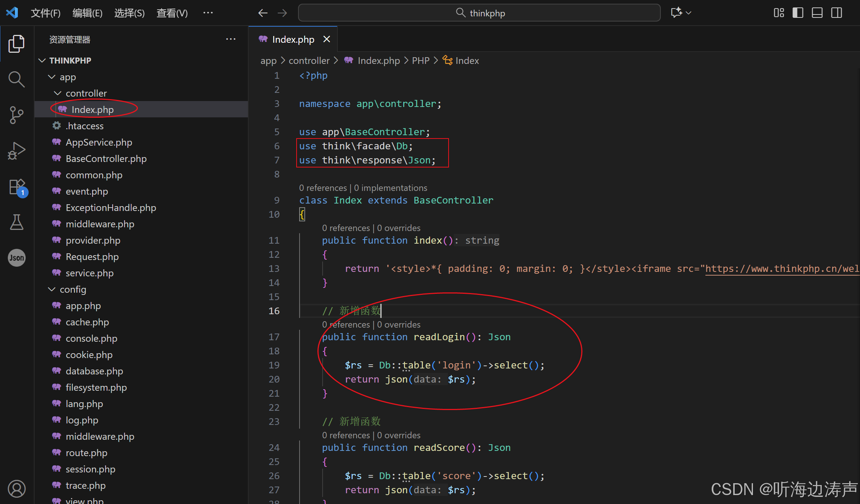The height and width of the screenshot is (504, 860).
Task: Collapse the config folder
Action: [51, 289]
